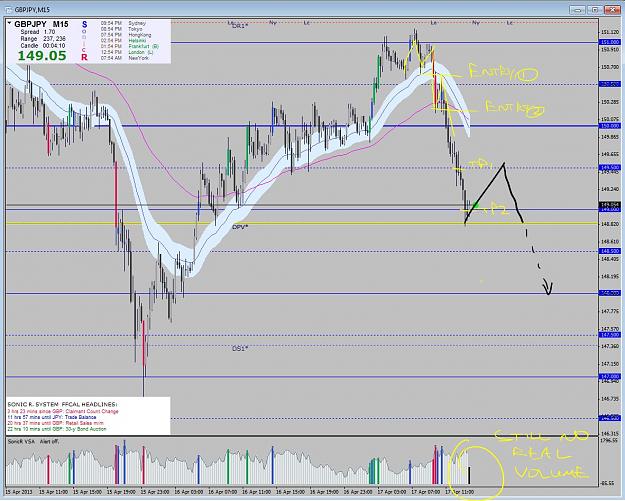Click the '17 Apr 03:00' time axis label

click(392, 492)
